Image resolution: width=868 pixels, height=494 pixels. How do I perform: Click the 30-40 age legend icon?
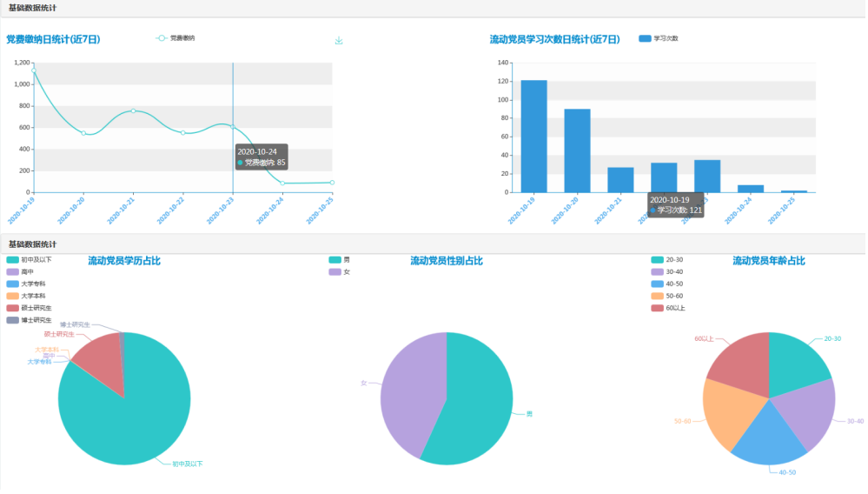(x=657, y=272)
